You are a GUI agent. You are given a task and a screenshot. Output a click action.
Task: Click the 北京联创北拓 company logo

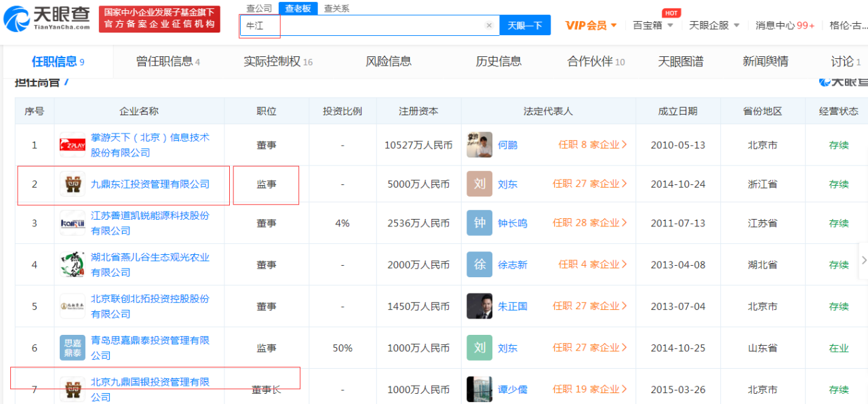coord(73,306)
